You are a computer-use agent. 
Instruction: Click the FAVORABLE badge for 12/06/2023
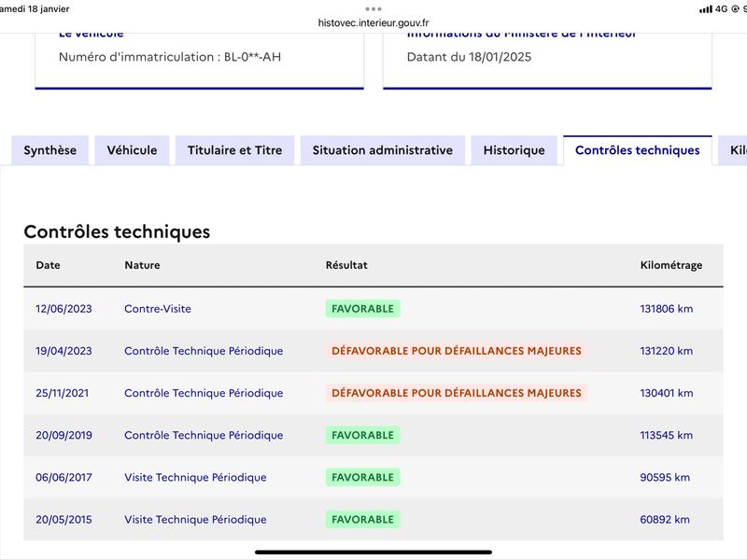coord(362,309)
